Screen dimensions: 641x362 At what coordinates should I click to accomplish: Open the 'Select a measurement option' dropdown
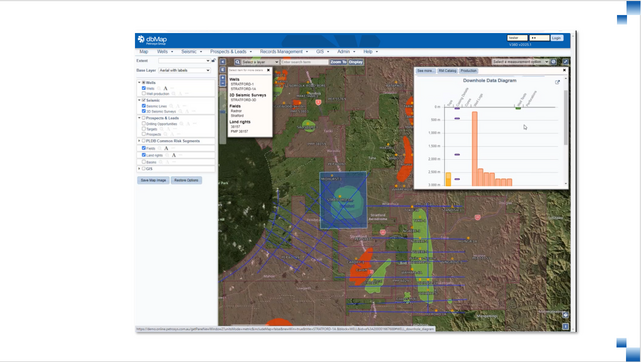point(520,62)
